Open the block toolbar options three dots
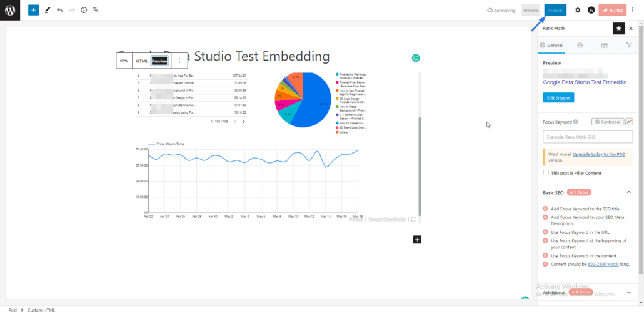The image size is (644, 314). 179,61
